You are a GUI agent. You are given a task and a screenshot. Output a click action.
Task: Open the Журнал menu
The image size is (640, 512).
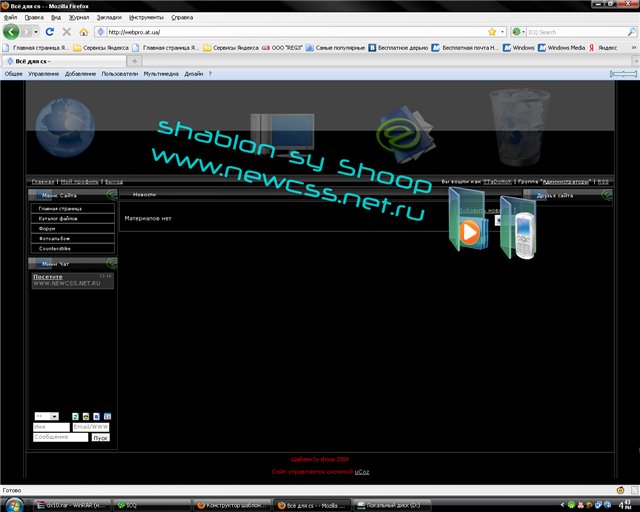[79, 18]
